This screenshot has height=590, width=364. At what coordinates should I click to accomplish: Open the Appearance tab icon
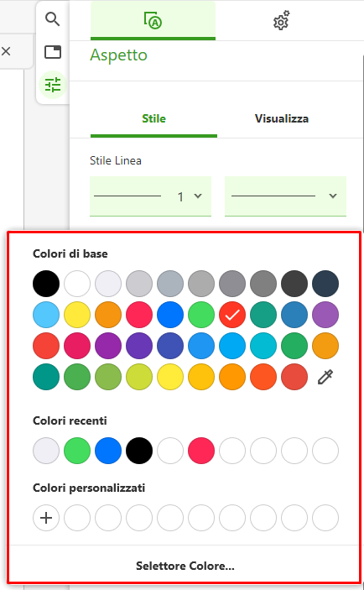[153, 20]
